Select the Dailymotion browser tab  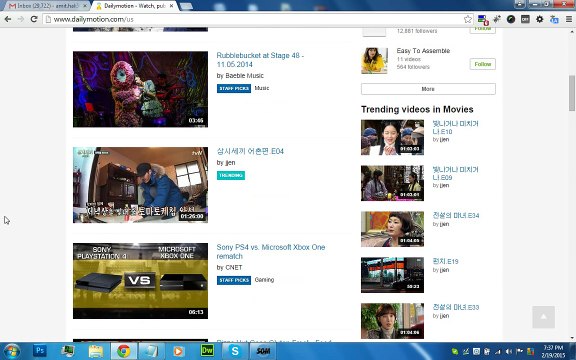tap(134, 6)
